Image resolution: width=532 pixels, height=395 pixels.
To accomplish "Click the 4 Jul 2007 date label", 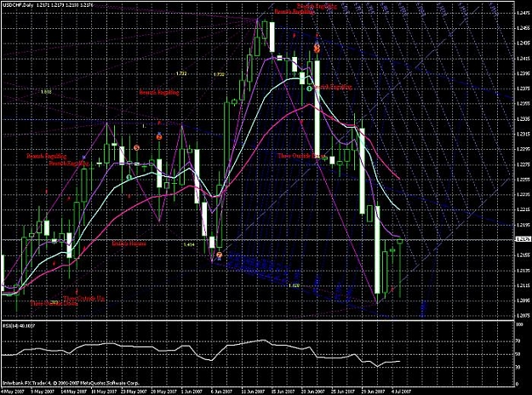I will coord(401,392).
